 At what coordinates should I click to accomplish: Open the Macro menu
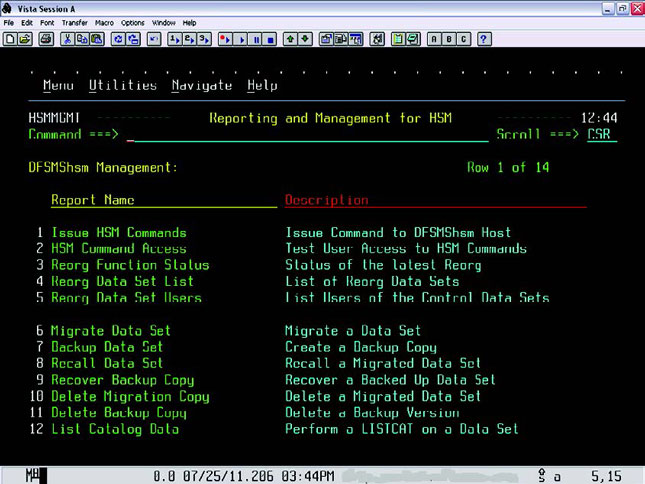pos(104,23)
